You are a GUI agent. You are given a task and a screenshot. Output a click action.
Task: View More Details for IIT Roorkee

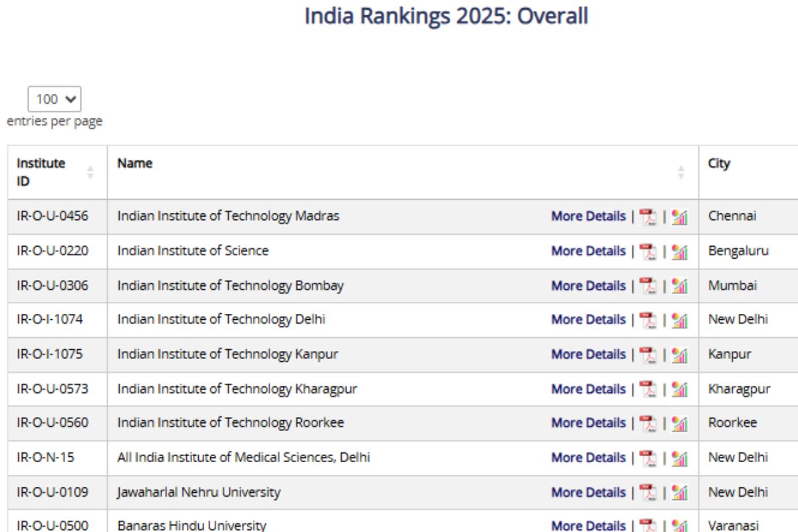point(588,422)
